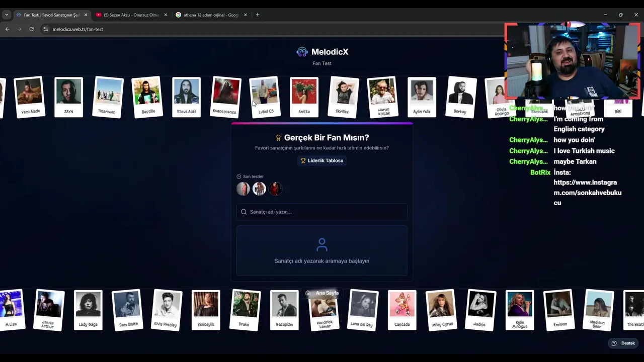Image resolution: width=644 pixels, height=362 pixels.
Task: Choose the Anitta artist card
Action: [x=304, y=97]
